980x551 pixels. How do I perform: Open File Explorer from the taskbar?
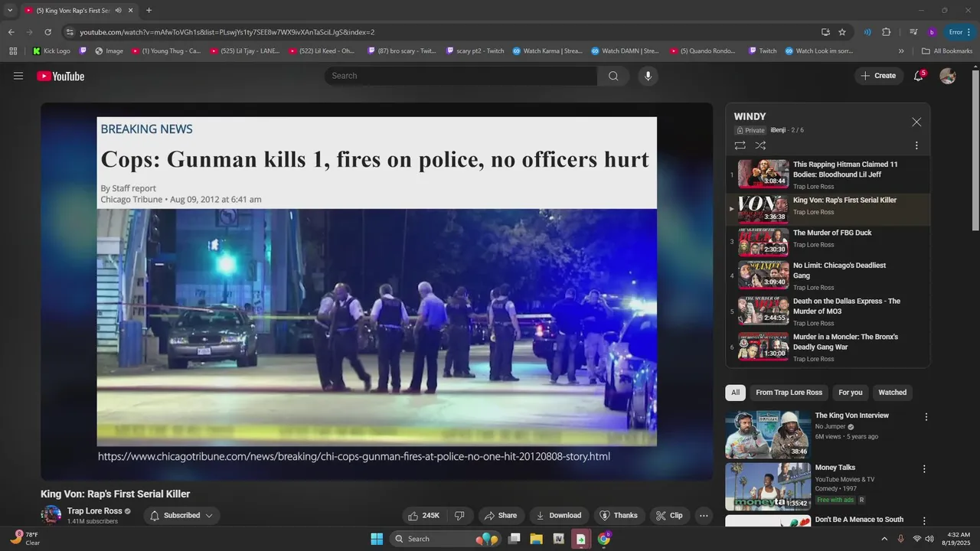536,539
